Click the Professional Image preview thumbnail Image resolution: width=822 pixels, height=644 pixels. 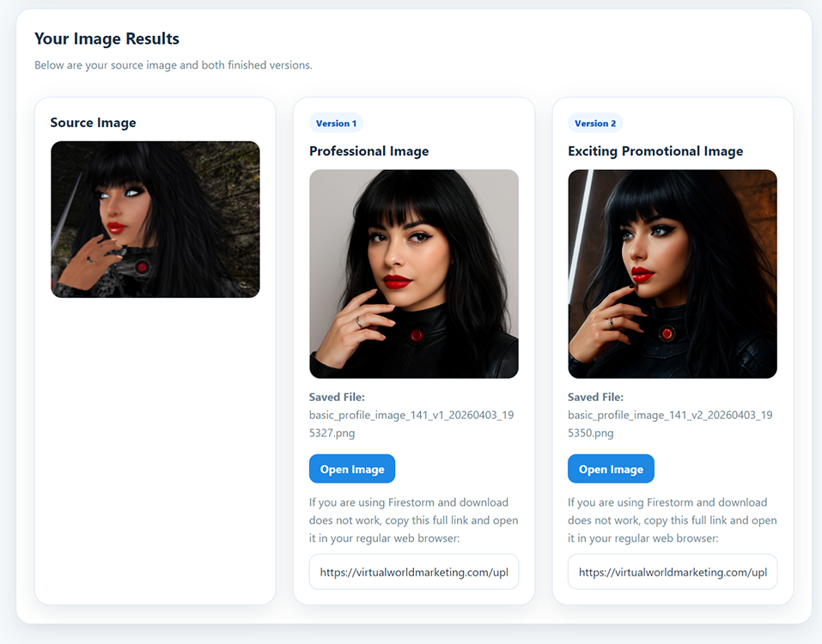coord(413,274)
